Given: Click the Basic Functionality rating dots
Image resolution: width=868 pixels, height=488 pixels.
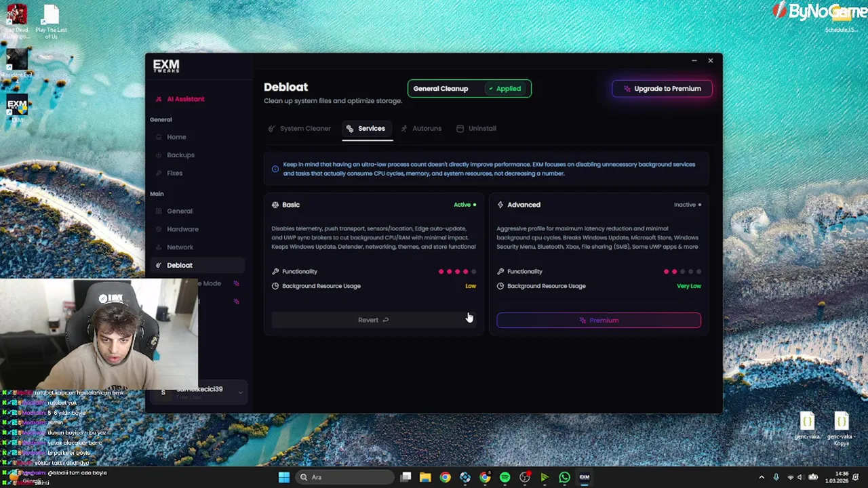Looking at the screenshot, I should pos(457,272).
